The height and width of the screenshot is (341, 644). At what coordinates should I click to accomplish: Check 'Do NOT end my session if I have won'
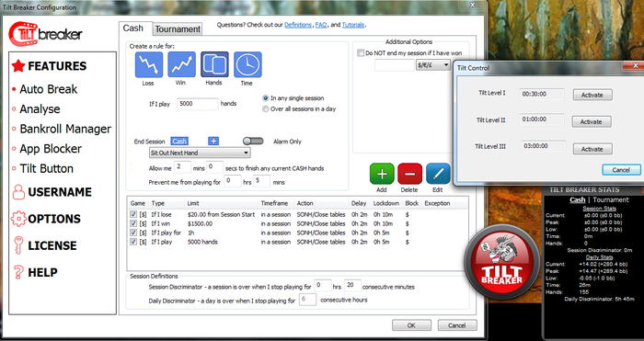click(361, 53)
